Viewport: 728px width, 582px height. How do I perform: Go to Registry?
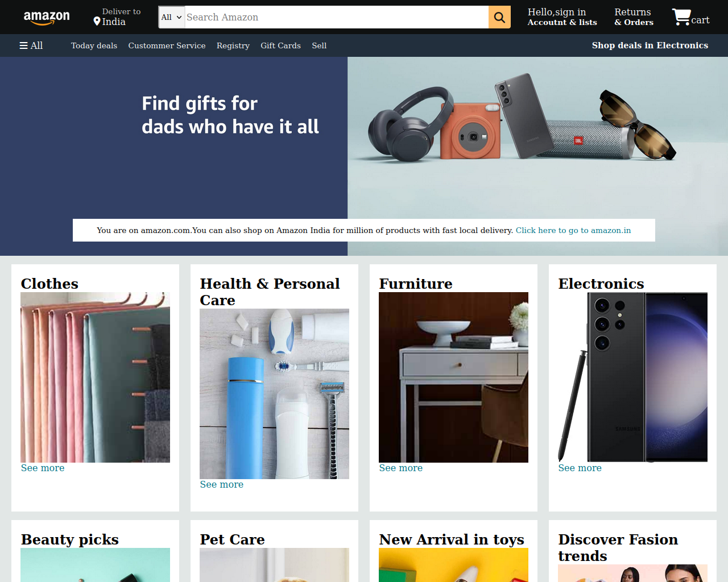(233, 45)
